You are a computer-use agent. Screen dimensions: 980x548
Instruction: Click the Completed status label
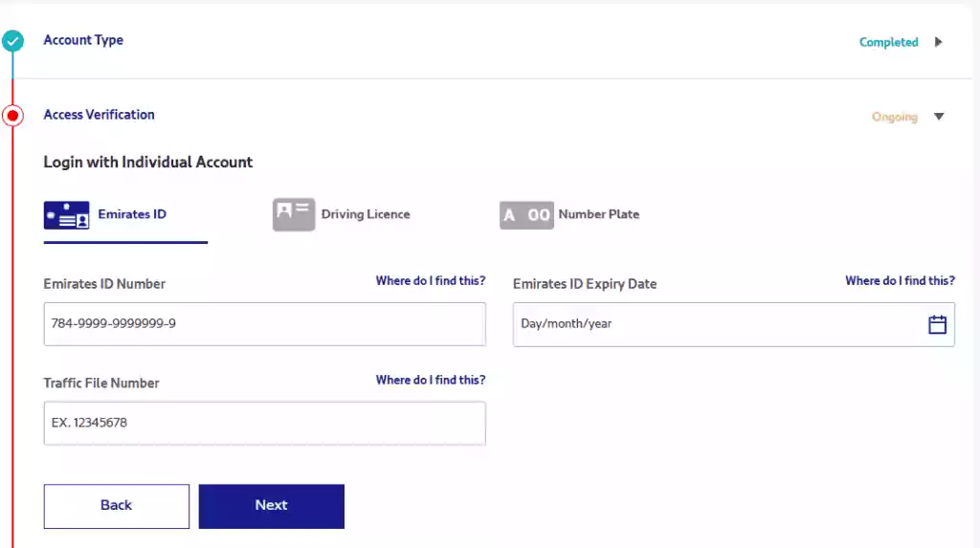click(888, 42)
